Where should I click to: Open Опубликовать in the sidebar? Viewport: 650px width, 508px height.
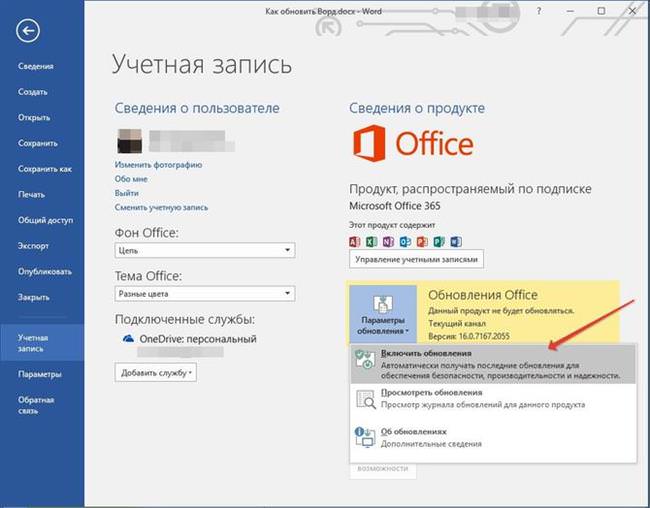click(x=44, y=272)
